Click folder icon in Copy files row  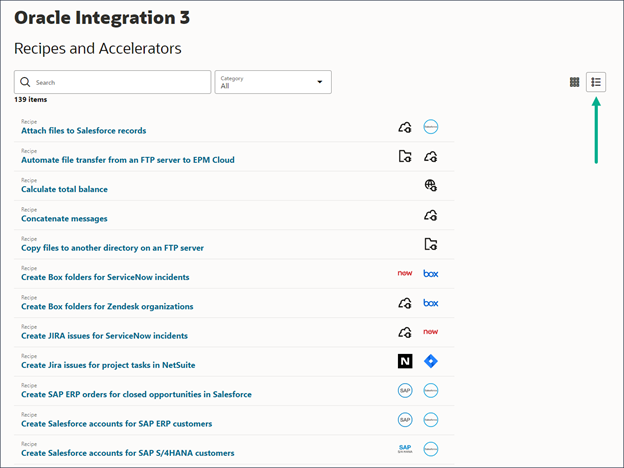(x=431, y=244)
